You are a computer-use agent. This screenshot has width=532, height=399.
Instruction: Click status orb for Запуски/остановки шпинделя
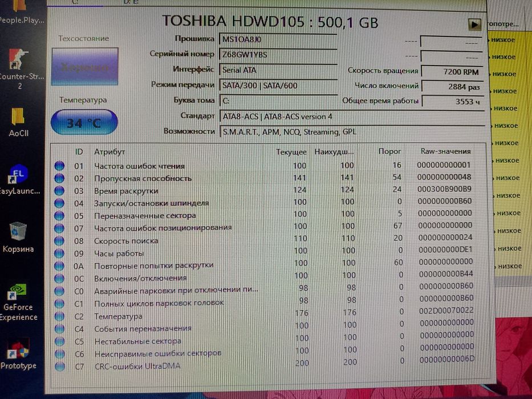click(59, 203)
